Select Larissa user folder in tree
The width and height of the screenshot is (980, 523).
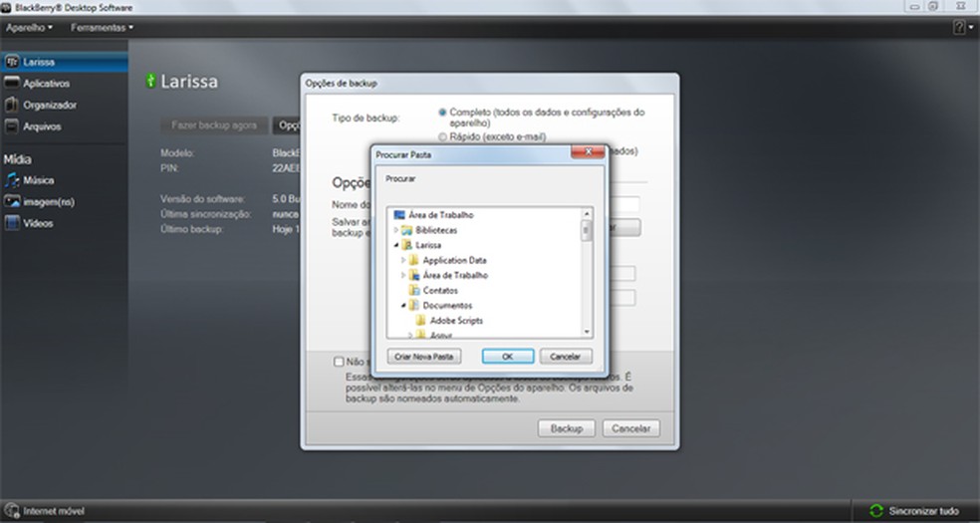click(428, 245)
